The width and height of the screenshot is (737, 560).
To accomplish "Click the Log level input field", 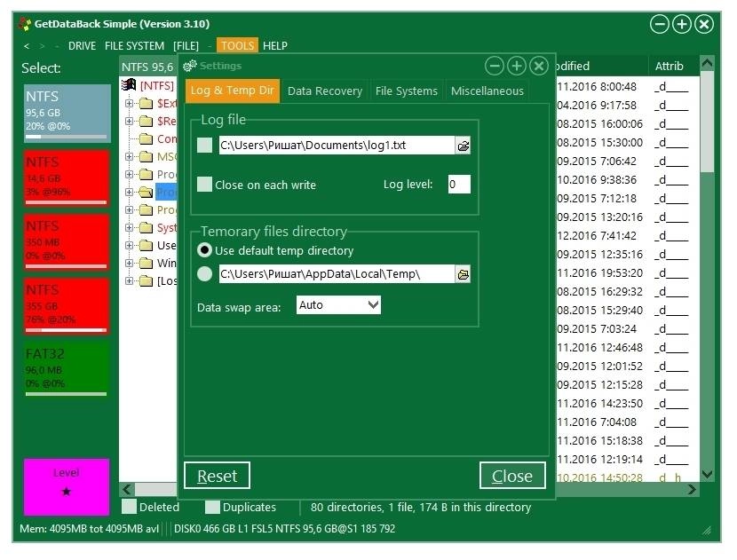I will pyautogui.click(x=459, y=185).
